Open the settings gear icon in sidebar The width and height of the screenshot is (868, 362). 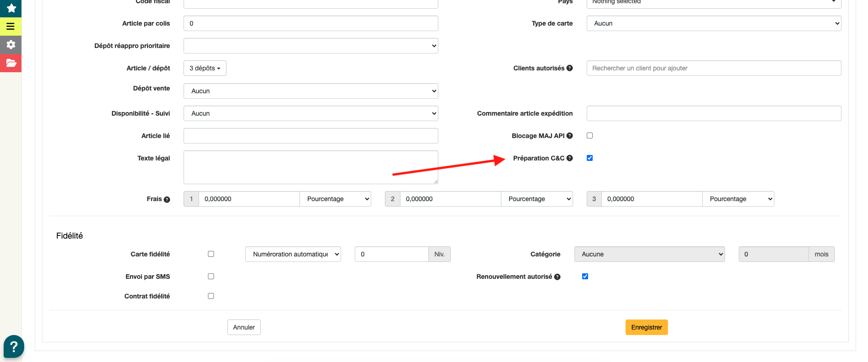click(x=11, y=44)
